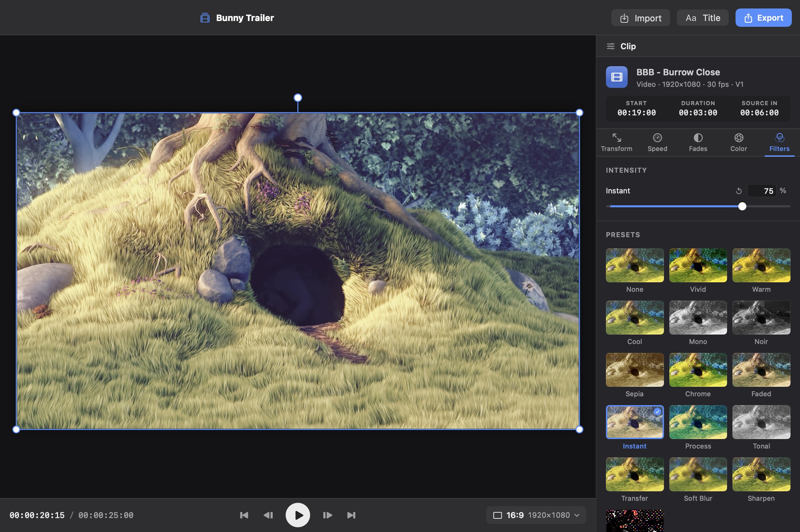Apply the Mono filter preset
Viewport: 800px width, 532px height.
pyautogui.click(x=698, y=318)
